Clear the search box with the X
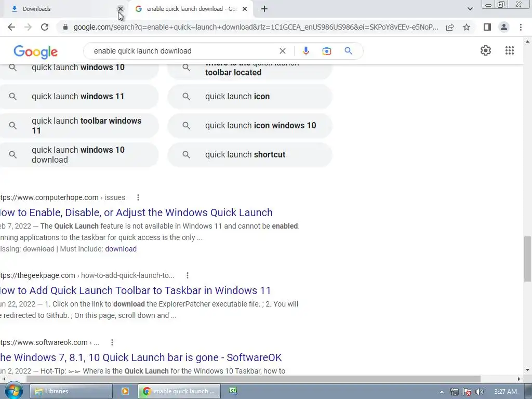The image size is (532, 399). click(x=282, y=51)
